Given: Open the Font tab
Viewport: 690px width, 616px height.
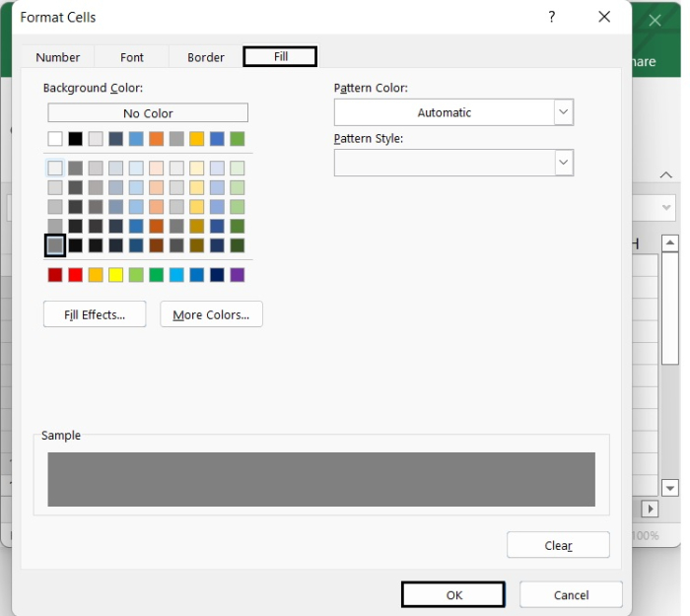Looking at the screenshot, I should pyautogui.click(x=132, y=57).
